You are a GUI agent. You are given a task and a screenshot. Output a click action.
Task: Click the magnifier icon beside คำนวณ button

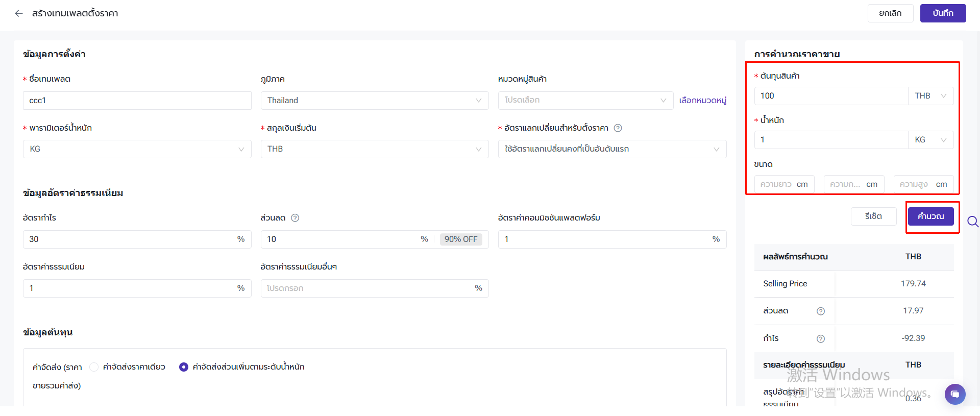click(x=973, y=222)
